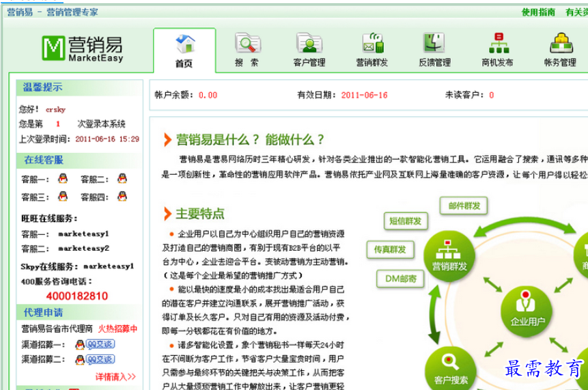Chat with 客服二 QQ penguin icon
This screenshot has height=390, width=588.
(122, 178)
